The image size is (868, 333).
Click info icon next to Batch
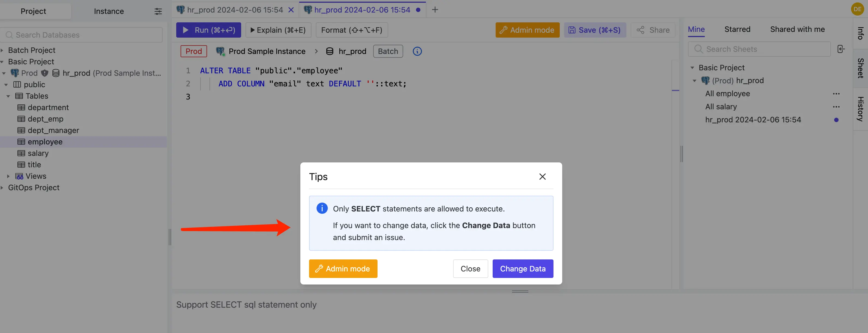[417, 51]
